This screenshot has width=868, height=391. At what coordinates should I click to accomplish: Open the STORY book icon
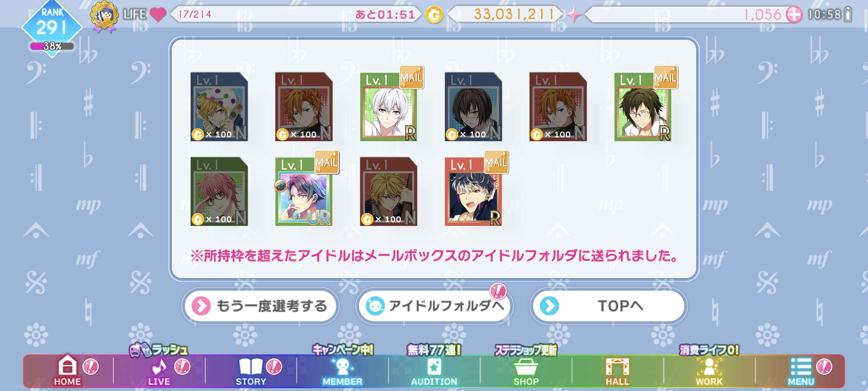pos(251,371)
